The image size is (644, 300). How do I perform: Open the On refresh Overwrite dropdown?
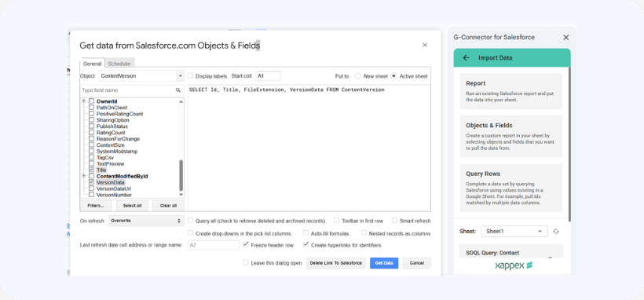(x=146, y=221)
